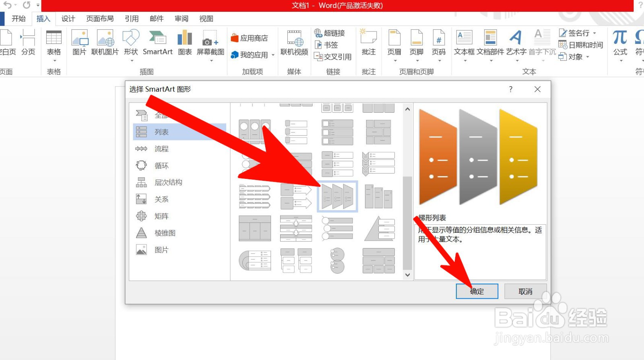
Task: Select the pyramid list layout thumbnail
Action: click(x=379, y=228)
